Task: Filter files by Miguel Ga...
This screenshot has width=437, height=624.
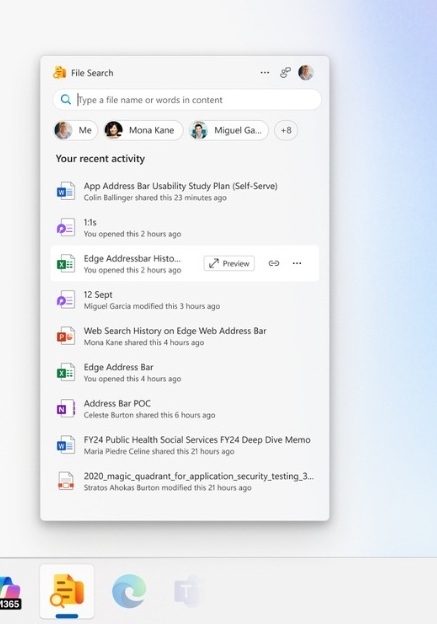Action: [228, 130]
